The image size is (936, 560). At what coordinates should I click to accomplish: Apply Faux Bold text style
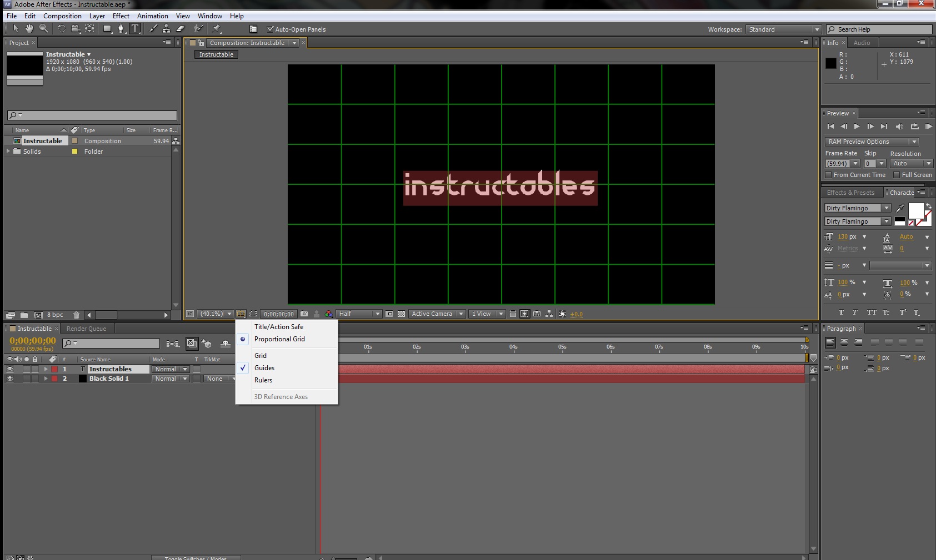841,312
